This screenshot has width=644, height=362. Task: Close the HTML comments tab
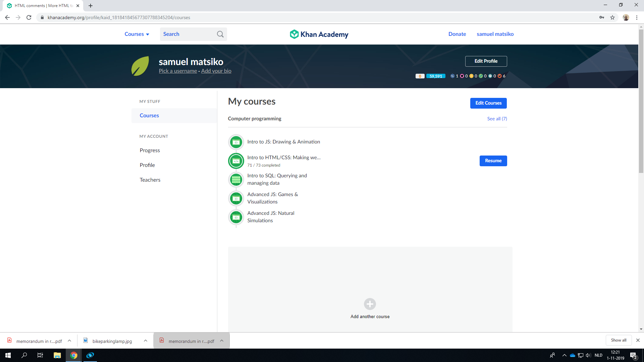[78, 6]
